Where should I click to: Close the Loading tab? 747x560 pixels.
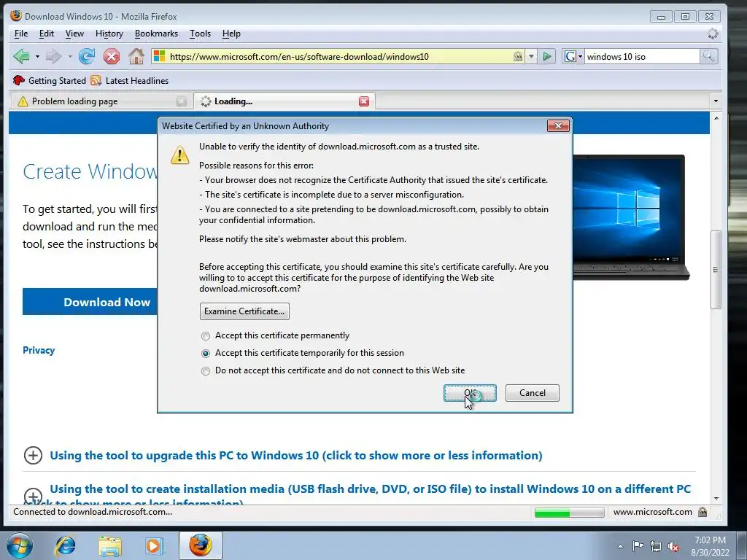coord(364,101)
